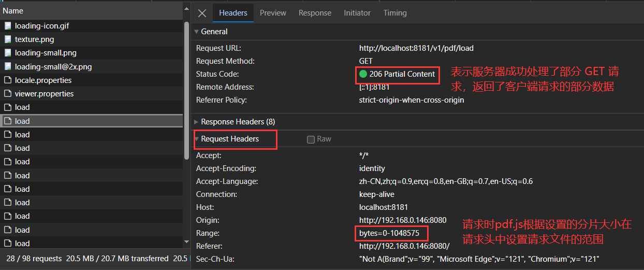Click the 20.5 MB / 20.7 MB transferred
Screen dimensions: 644x270
[118, 258]
